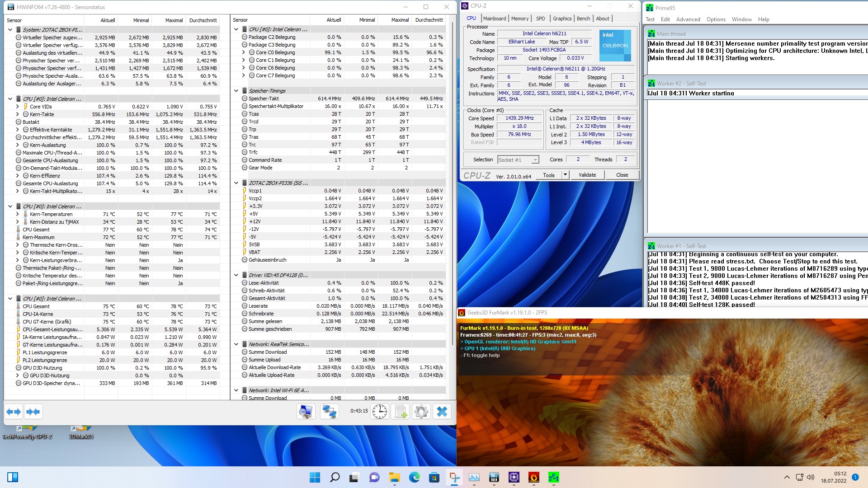Switch to CPU-Z chip icon on taskbar

point(514,477)
